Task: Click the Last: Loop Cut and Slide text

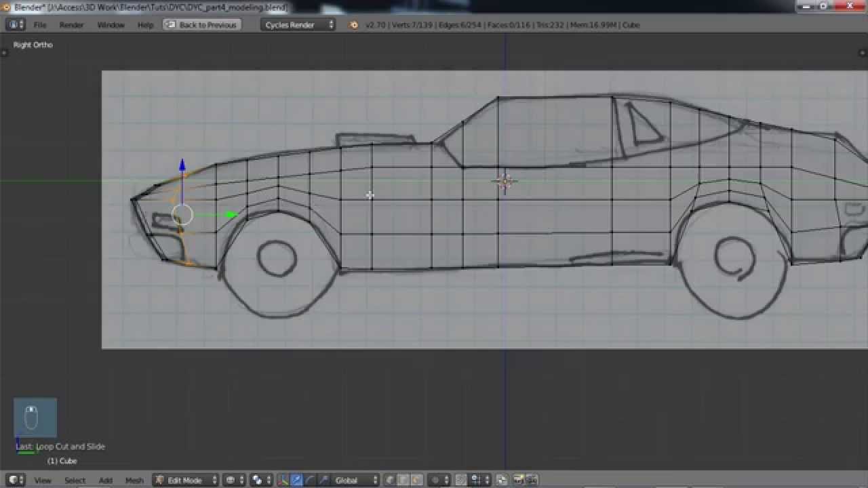Action: pyautogui.click(x=60, y=446)
